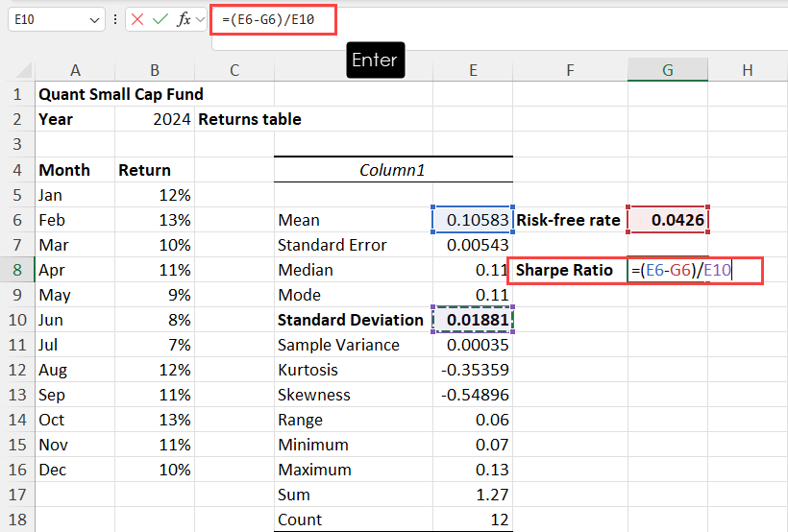This screenshot has width=788, height=532.
Task: Click the Select All corner triangle
Action: coord(24,70)
